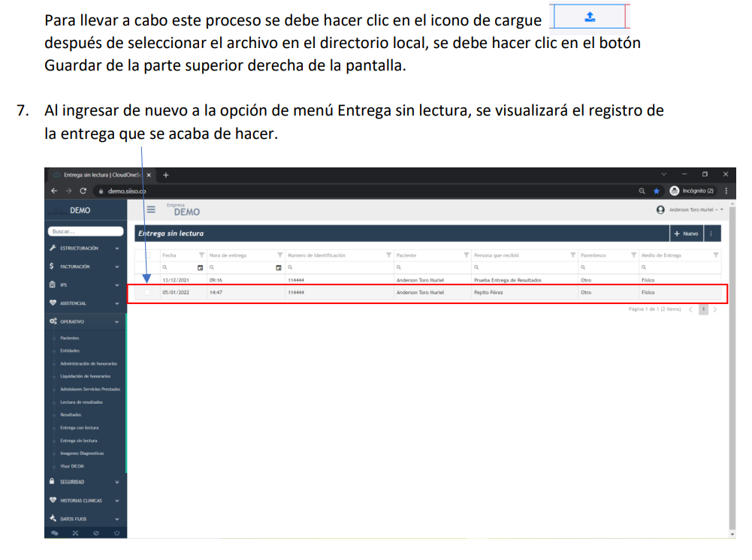752x560 pixels.
Task: Expand the IPS sidebar section
Action: click(86, 285)
